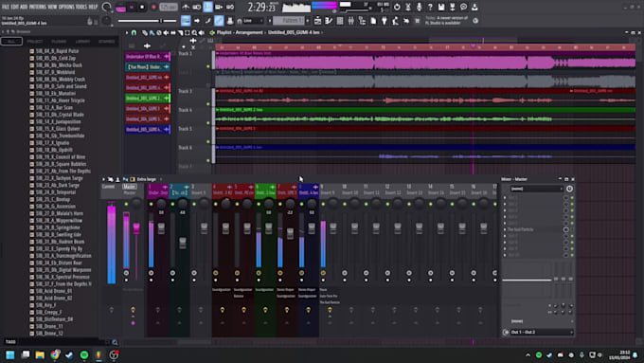This screenshot has width=644, height=363.
Task: Open the FILE menu
Action: [6, 7]
